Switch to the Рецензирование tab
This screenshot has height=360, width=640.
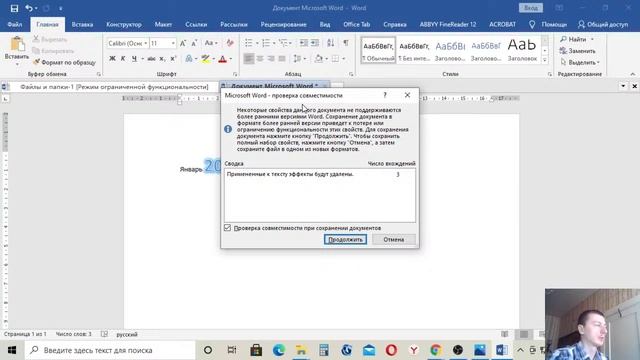[284, 24]
